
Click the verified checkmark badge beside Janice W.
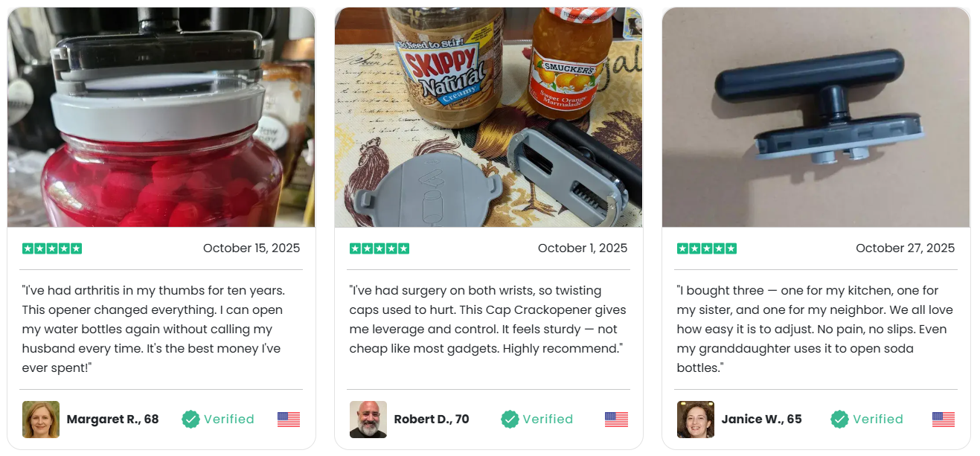click(839, 420)
